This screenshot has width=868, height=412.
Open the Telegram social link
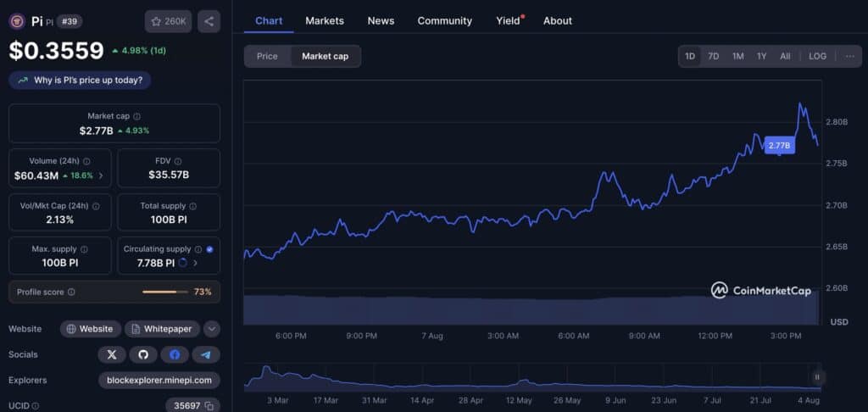206,354
